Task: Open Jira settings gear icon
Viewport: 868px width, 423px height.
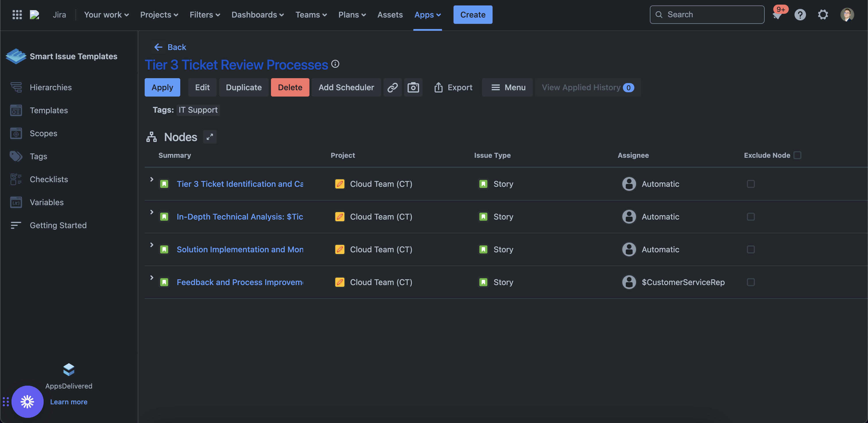Action: click(823, 14)
